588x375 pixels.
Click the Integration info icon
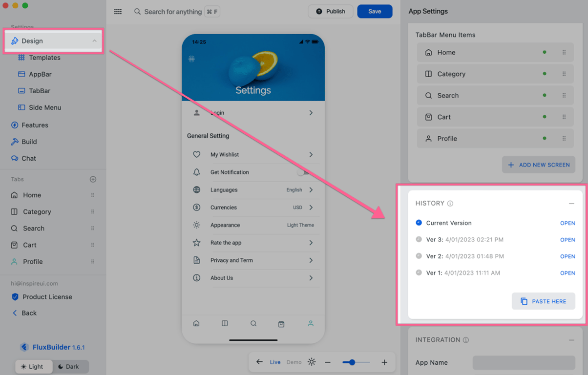click(x=466, y=340)
